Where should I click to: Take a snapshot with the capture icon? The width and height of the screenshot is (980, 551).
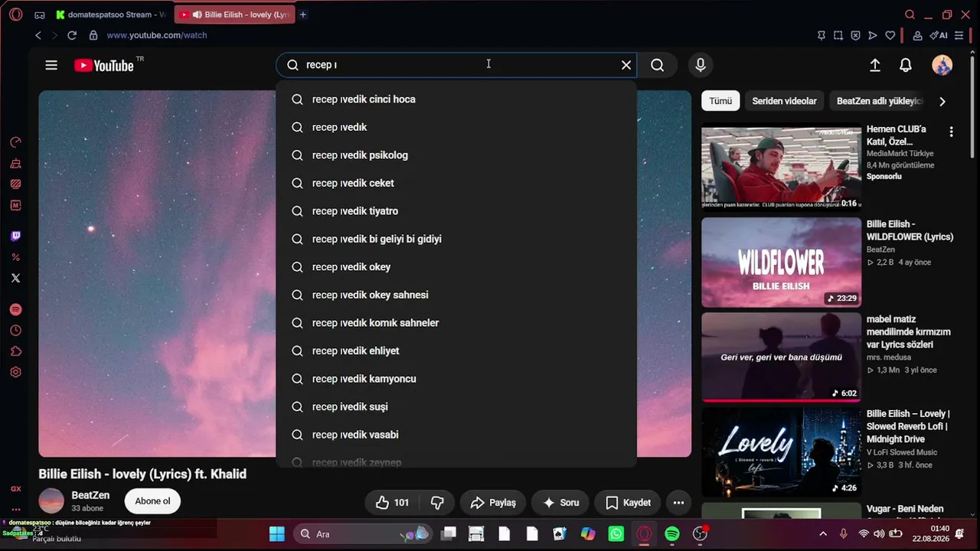coord(838,35)
